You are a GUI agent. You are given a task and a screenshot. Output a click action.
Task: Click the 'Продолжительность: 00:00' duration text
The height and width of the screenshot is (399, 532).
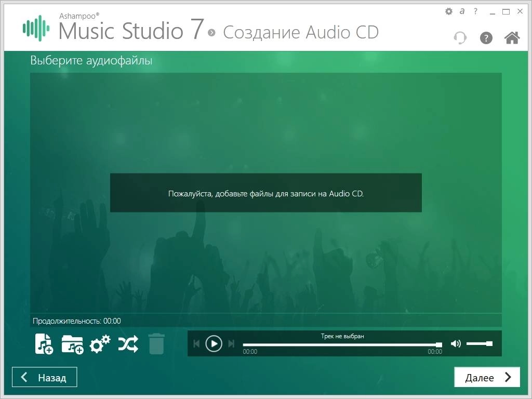pyautogui.click(x=77, y=321)
